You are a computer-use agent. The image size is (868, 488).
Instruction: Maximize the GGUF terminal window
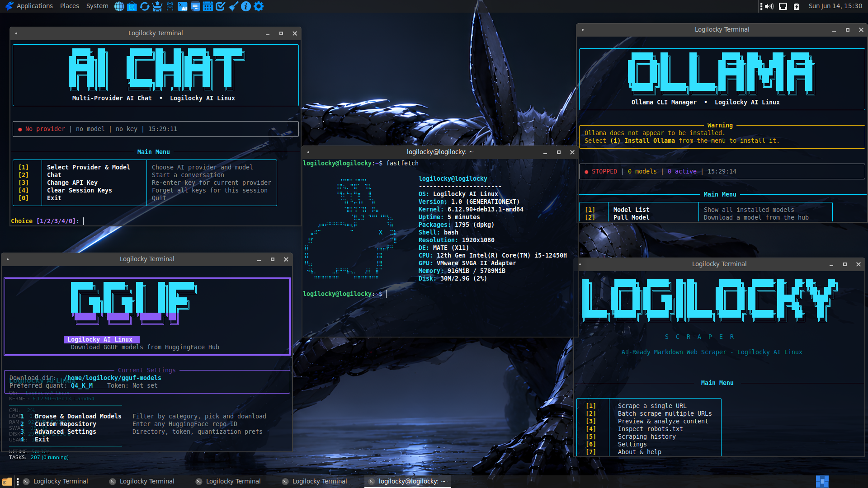pos(273,259)
